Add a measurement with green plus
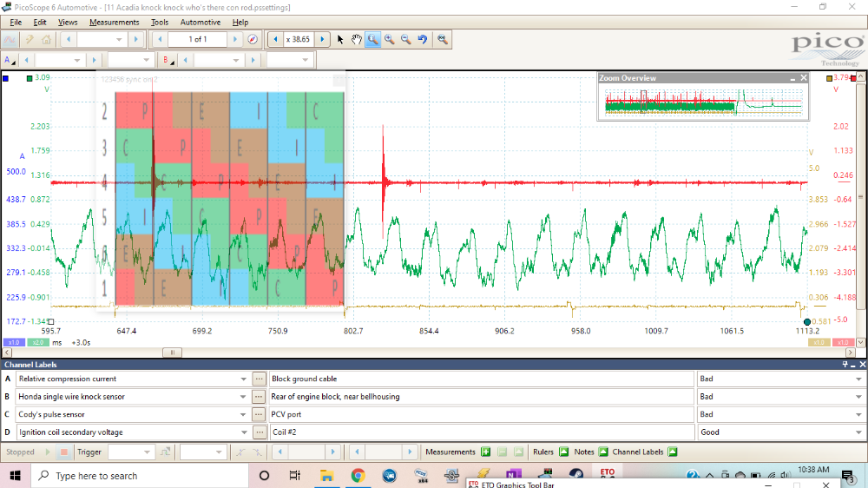This screenshot has width=868, height=488. click(x=486, y=452)
